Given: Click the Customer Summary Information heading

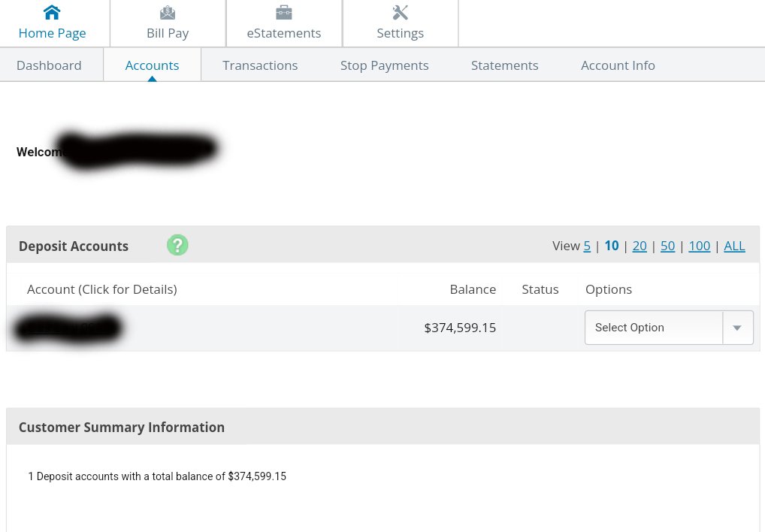Looking at the screenshot, I should coord(122,427).
